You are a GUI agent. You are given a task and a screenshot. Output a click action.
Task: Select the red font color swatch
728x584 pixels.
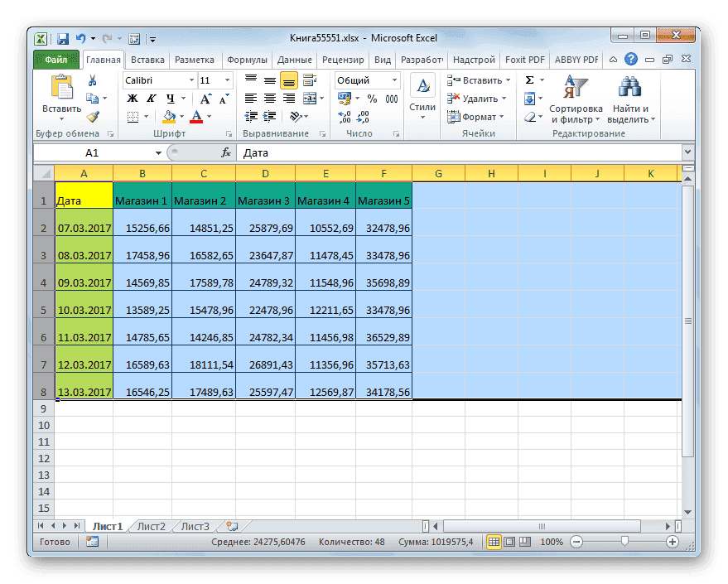click(198, 119)
